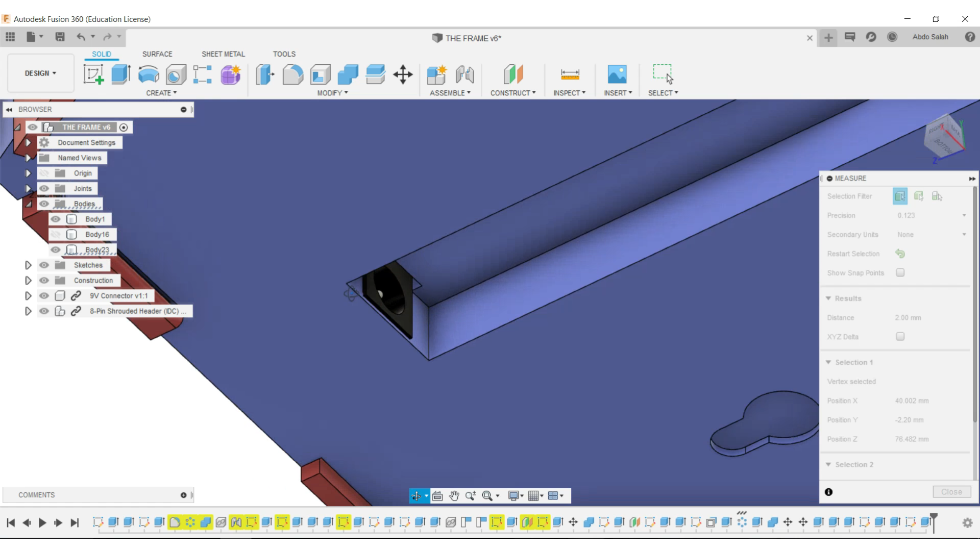Show the hidden Origin folder
This screenshot has height=551, width=980.
44,173
